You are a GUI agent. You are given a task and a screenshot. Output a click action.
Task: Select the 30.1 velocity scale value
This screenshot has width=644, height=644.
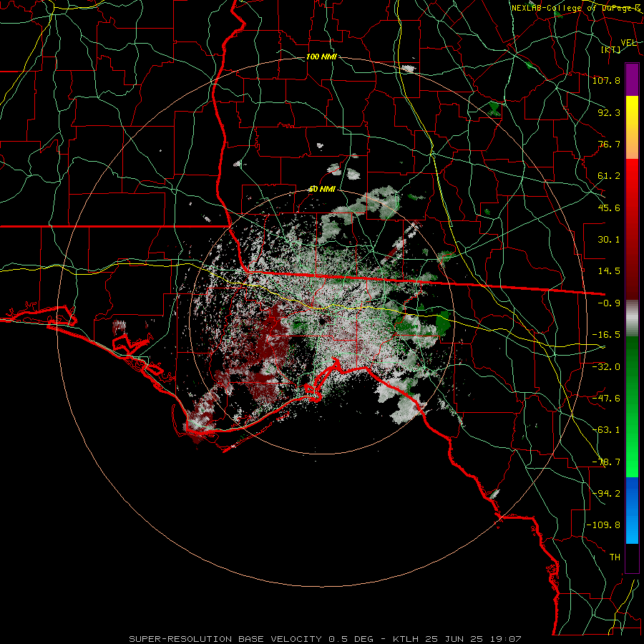(x=609, y=240)
